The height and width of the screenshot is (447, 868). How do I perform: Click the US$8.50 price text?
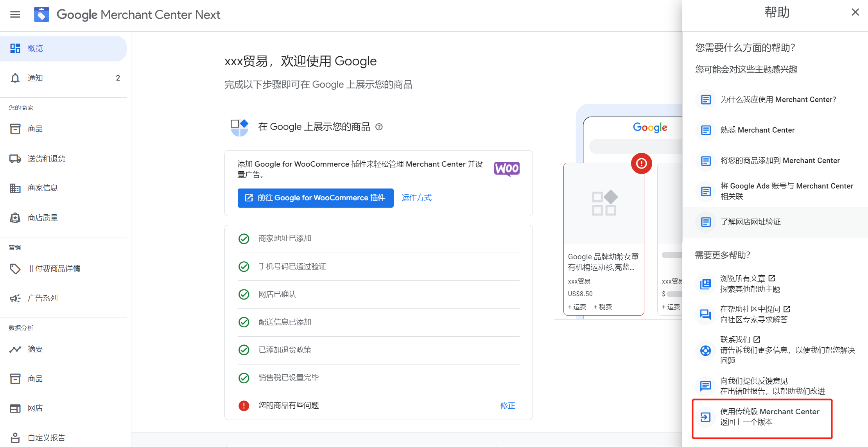tap(580, 294)
